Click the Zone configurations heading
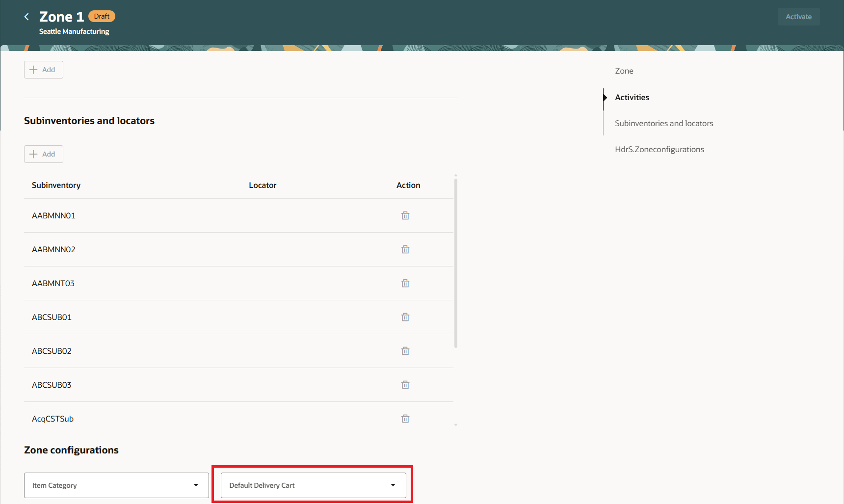This screenshot has width=844, height=504. tap(71, 450)
